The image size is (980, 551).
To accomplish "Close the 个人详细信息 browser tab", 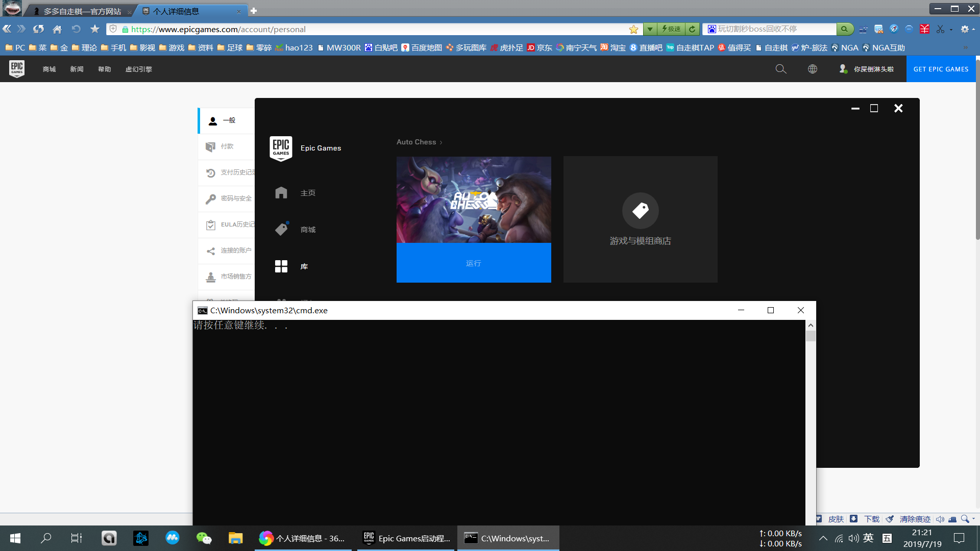I will click(x=238, y=11).
